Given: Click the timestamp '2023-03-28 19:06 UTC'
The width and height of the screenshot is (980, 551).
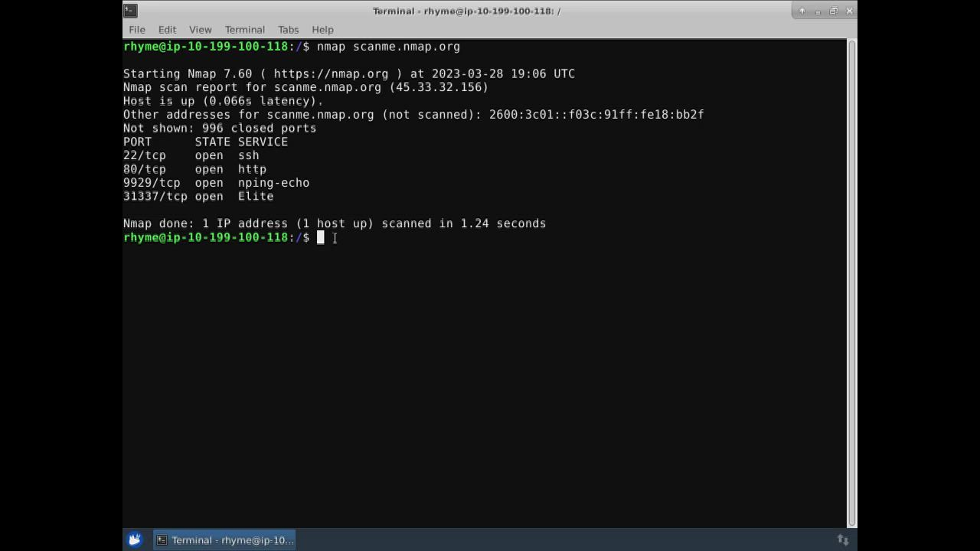Looking at the screenshot, I should click(x=503, y=74).
